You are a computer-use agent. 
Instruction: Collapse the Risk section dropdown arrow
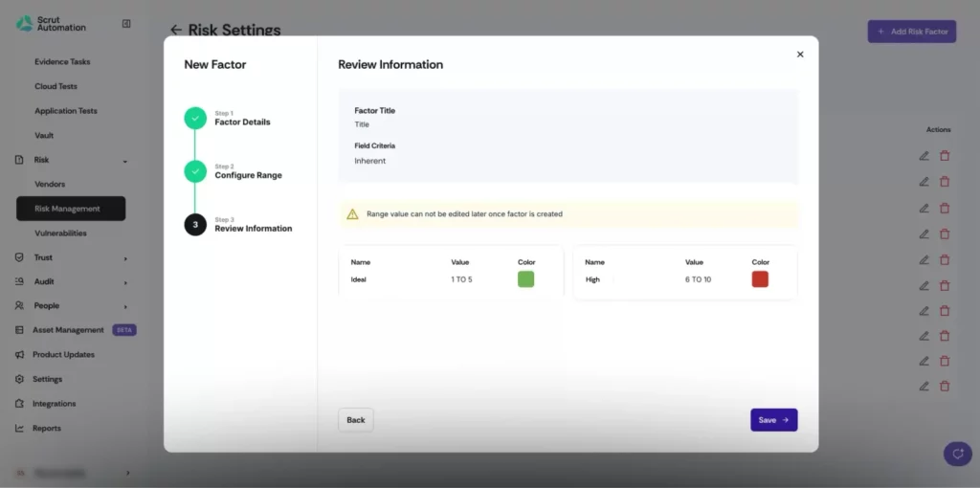125,161
